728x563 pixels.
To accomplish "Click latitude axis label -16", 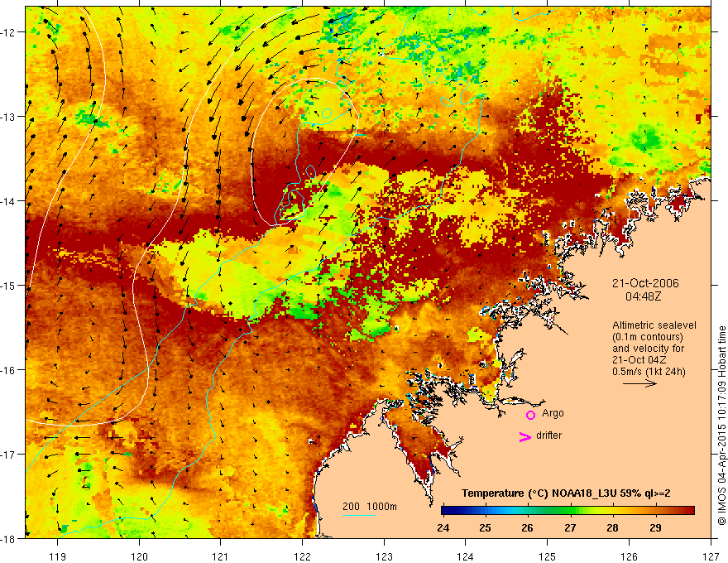I will click(x=7, y=370).
